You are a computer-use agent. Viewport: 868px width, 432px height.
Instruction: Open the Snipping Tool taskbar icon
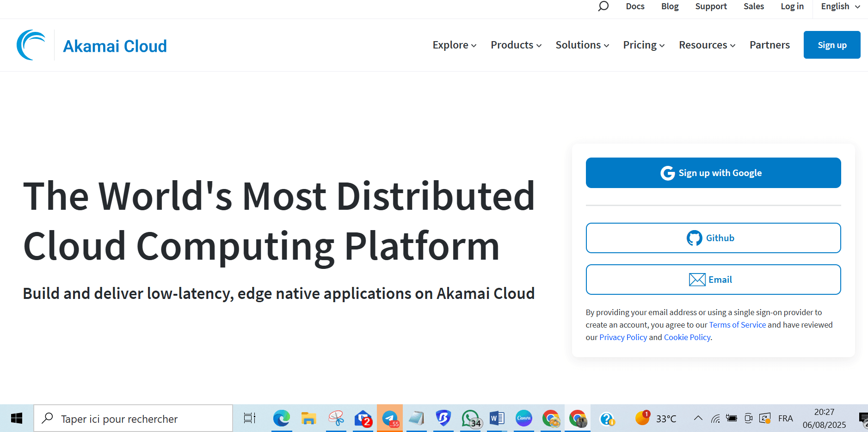pos(336,419)
